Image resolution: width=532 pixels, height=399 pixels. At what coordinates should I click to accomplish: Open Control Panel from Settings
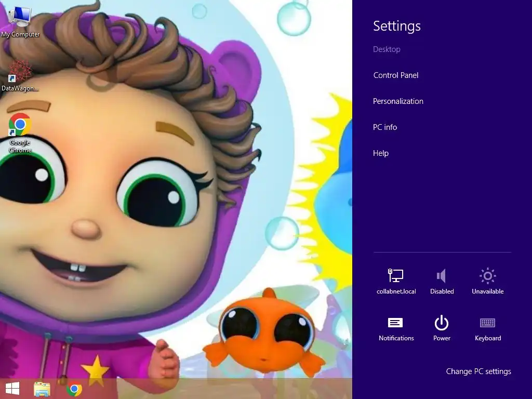(395, 75)
